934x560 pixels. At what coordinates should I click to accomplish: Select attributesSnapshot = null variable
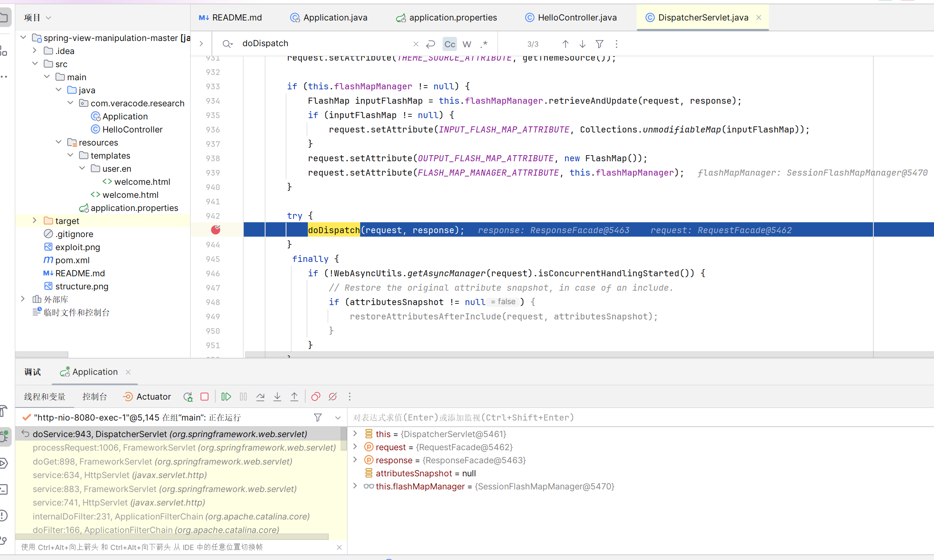(x=420, y=473)
